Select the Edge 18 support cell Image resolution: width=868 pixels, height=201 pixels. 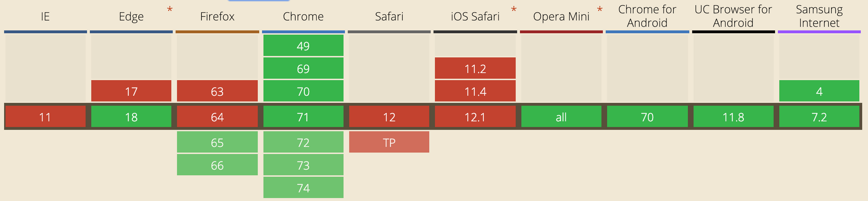tap(131, 117)
